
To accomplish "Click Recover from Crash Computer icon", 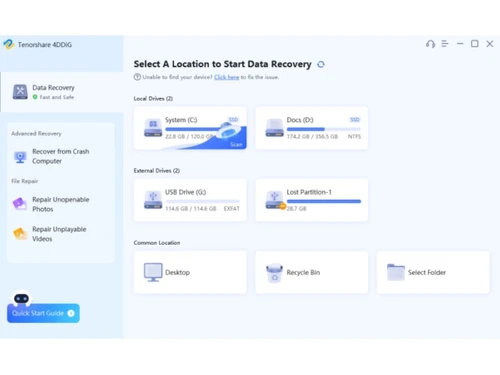I will (20, 157).
